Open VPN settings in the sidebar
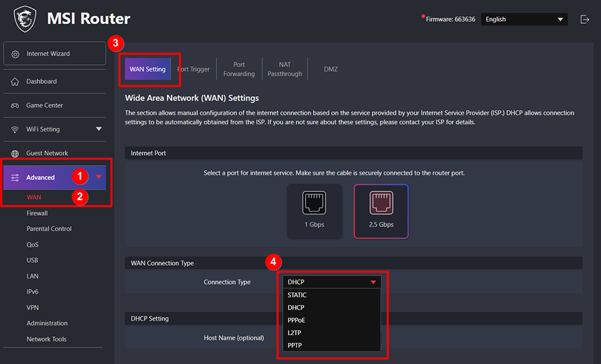Screen dimensions: 601x364 pos(33,308)
